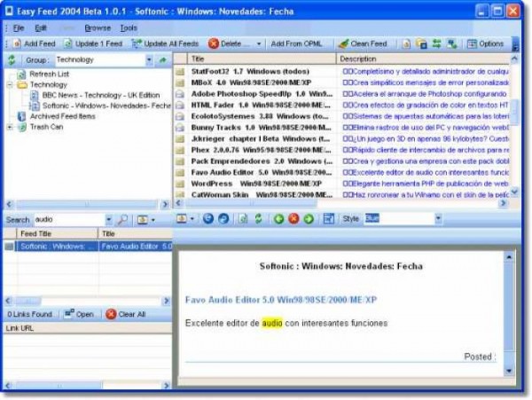Image resolution: width=532 pixels, height=400 pixels.
Task: Click Update All Feeds button
Action: tap(165, 43)
